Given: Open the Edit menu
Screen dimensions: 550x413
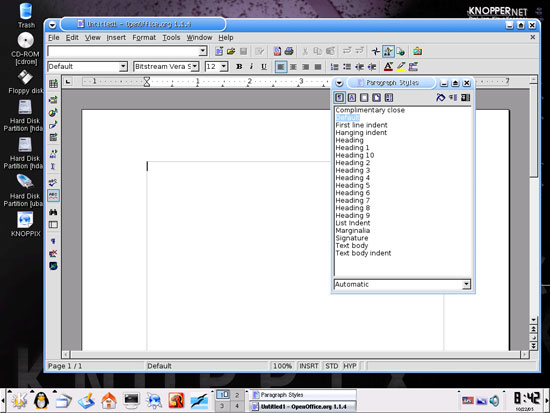Looking at the screenshot, I should pyautogui.click(x=72, y=38).
